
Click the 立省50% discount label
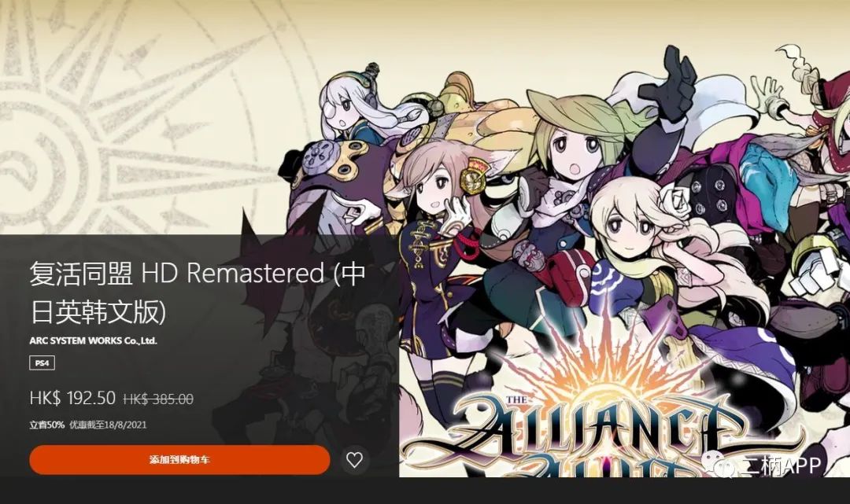[46, 425]
